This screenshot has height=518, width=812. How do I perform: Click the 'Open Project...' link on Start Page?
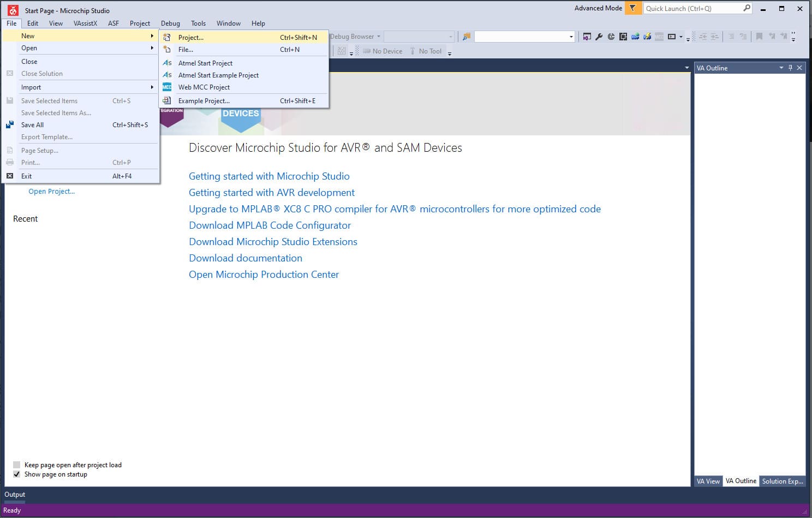pyautogui.click(x=52, y=192)
